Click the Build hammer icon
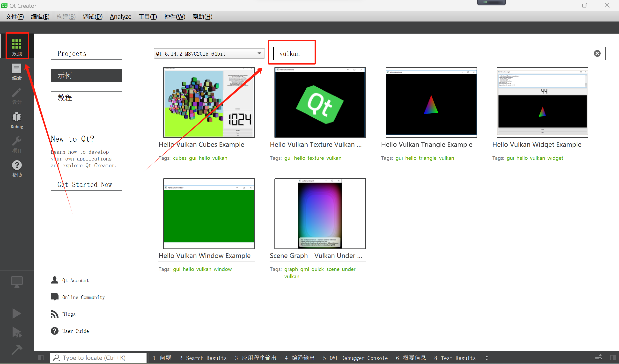This screenshot has width=619, height=364. click(16, 350)
